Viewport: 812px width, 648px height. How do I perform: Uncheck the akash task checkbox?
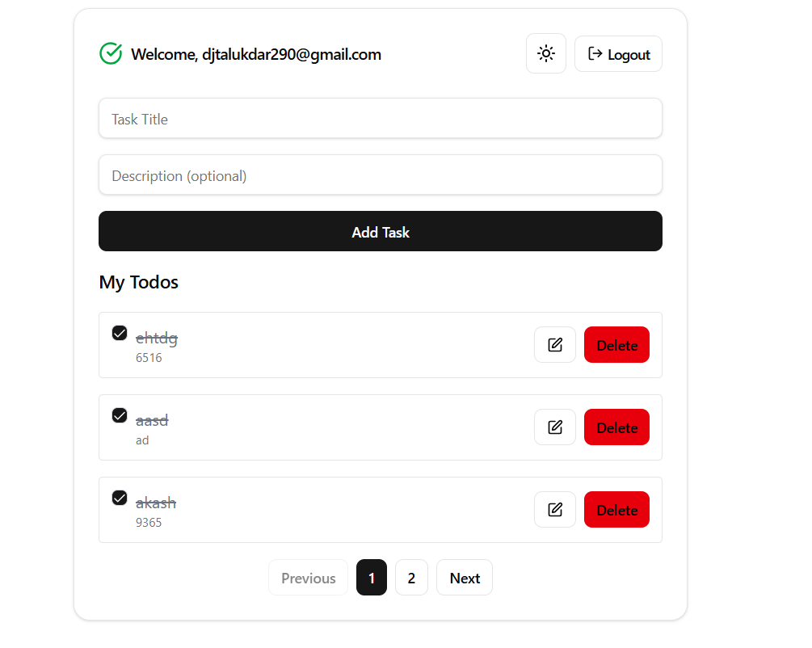coord(119,498)
